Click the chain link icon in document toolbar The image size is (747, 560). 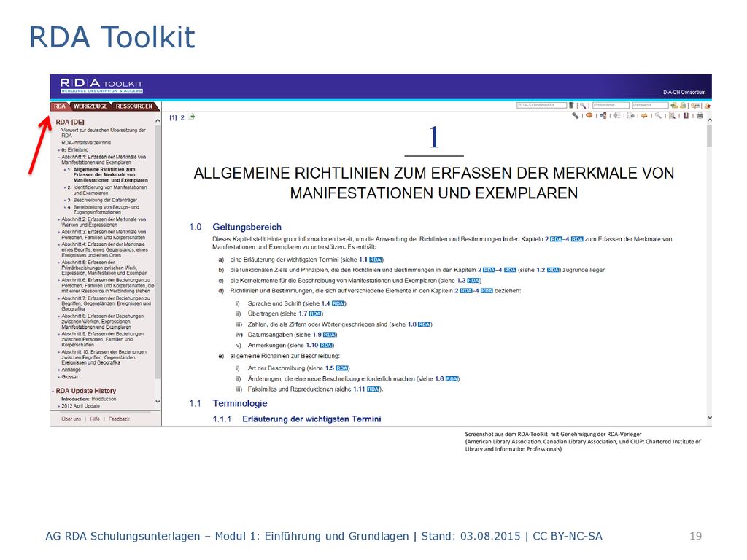click(x=576, y=115)
